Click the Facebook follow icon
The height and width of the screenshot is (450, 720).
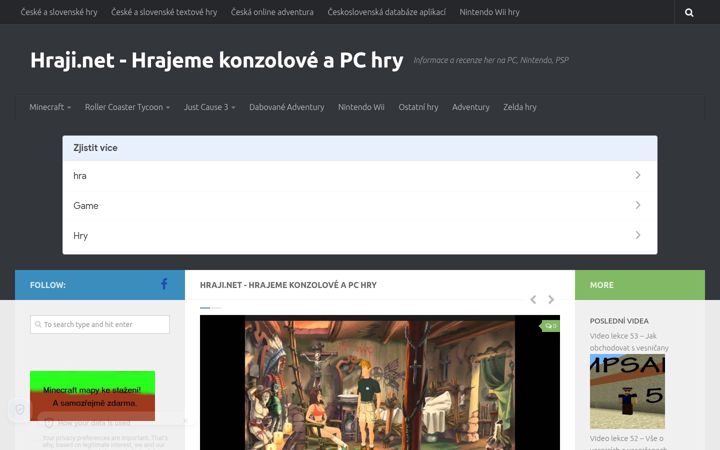click(164, 284)
